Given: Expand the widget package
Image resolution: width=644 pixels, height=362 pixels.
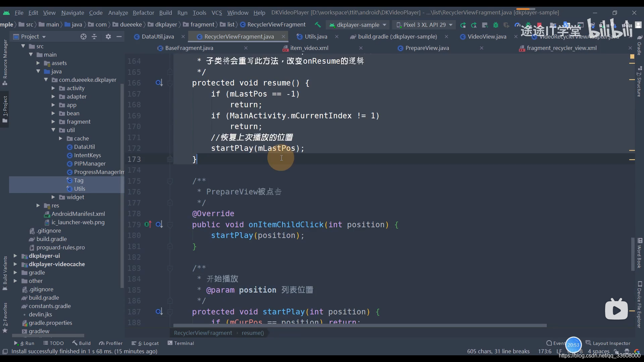Looking at the screenshot, I should (x=53, y=197).
